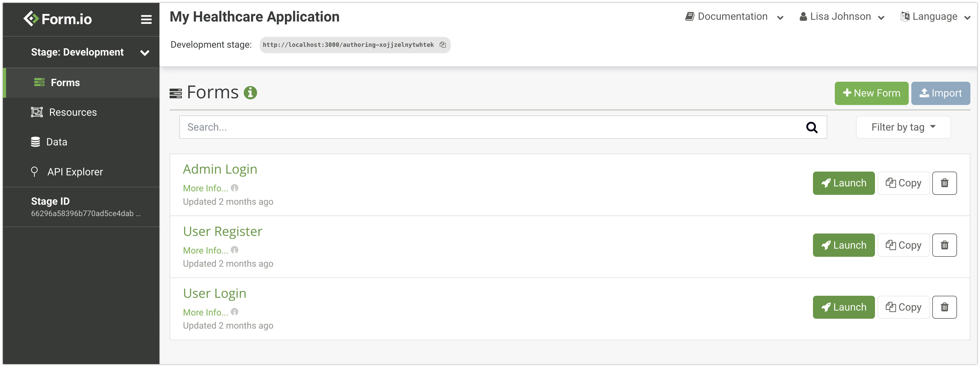Viewport: 980px width, 367px height.
Task: Open the Data section in the sidebar
Action: pos(56,142)
